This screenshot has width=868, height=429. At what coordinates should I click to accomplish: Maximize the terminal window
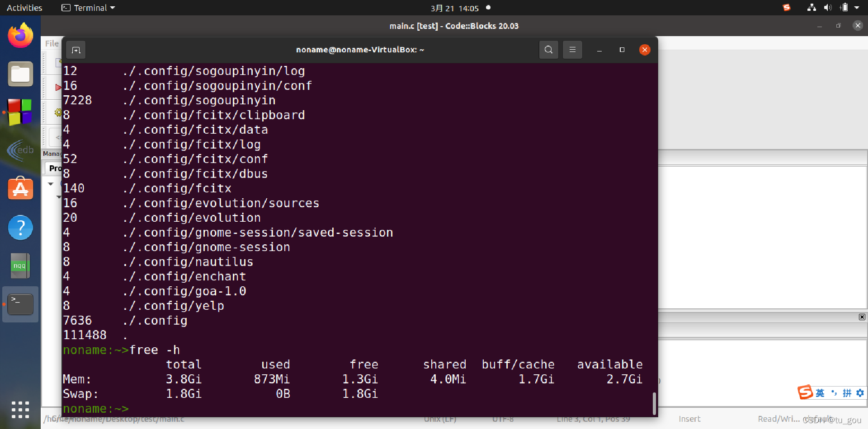coord(622,50)
